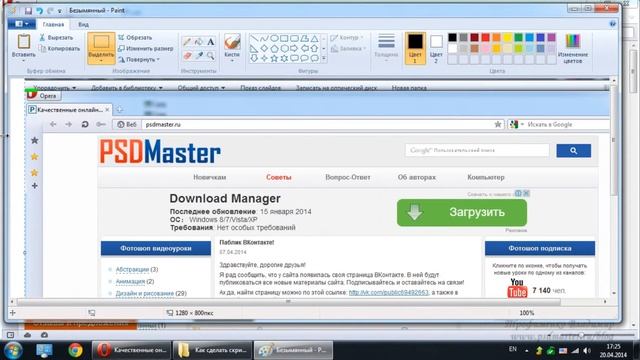Launch Chrome from the taskbar
This screenshot has height=360, width=640.
[x=75, y=350]
